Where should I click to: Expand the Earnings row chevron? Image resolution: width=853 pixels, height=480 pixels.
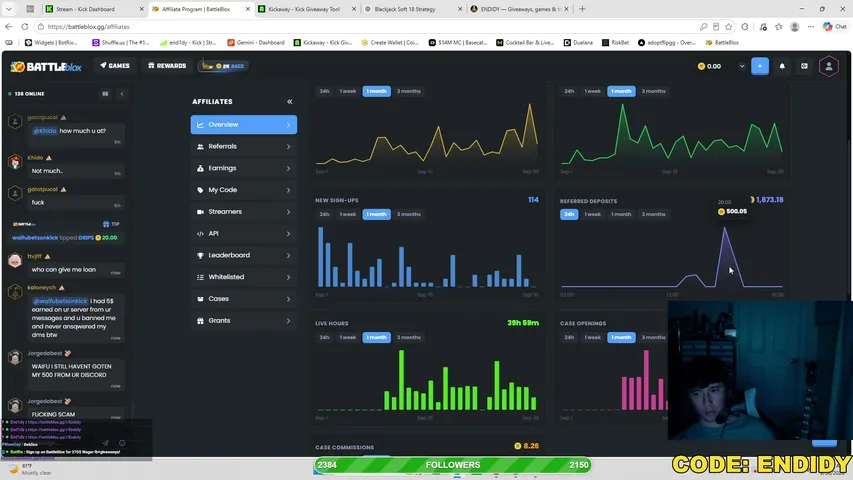click(x=288, y=168)
